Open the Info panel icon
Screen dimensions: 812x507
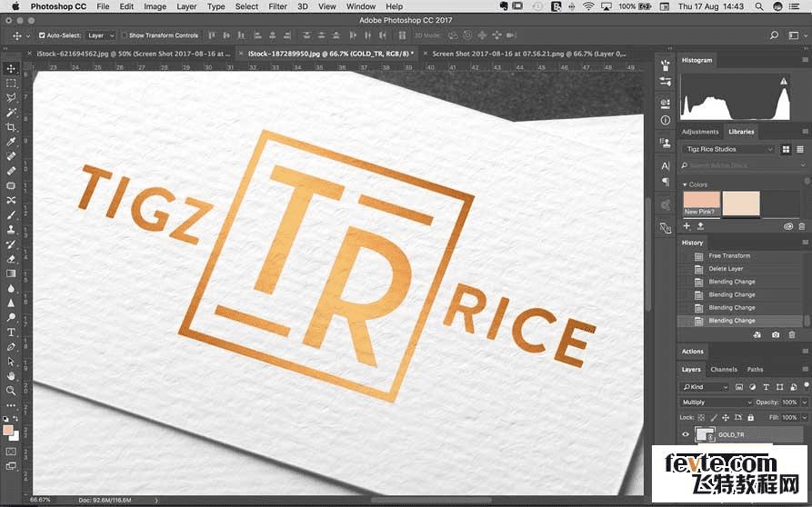[666, 120]
